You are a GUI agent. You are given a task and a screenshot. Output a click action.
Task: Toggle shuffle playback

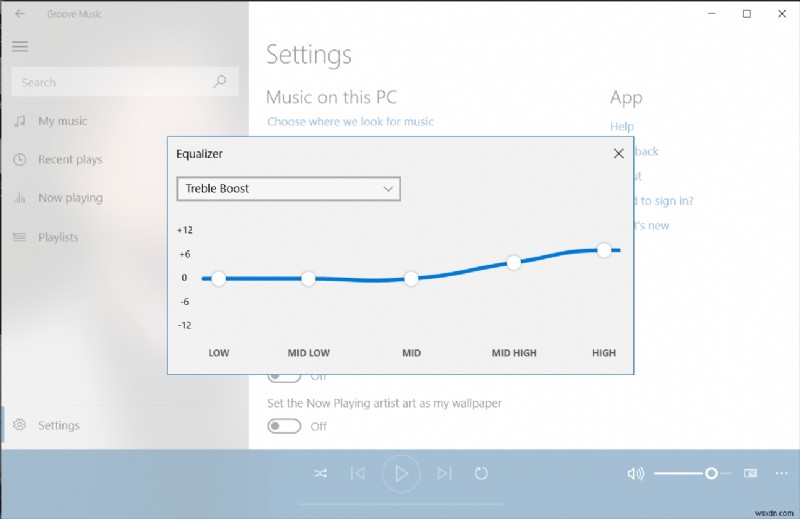[x=320, y=474]
